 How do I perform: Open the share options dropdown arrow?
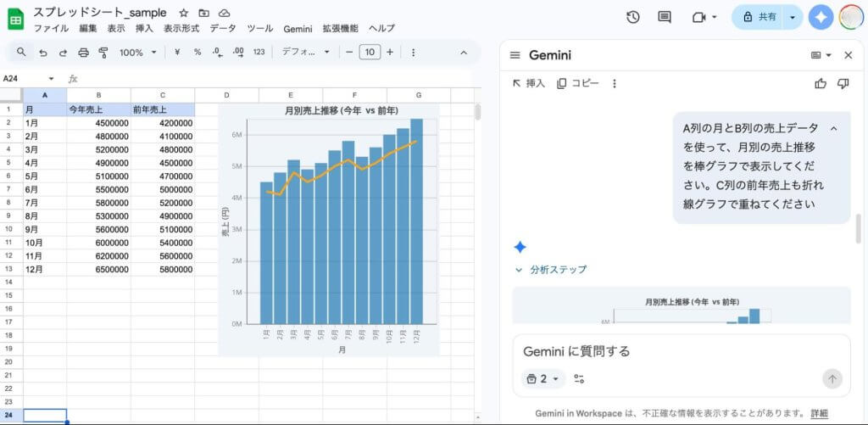(x=793, y=17)
